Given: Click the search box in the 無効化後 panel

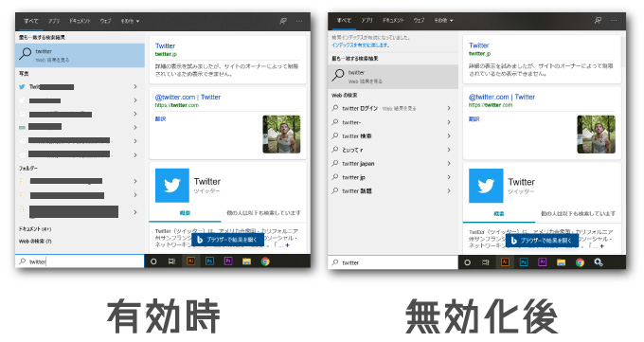Looking at the screenshot, I should coord(393,262).
